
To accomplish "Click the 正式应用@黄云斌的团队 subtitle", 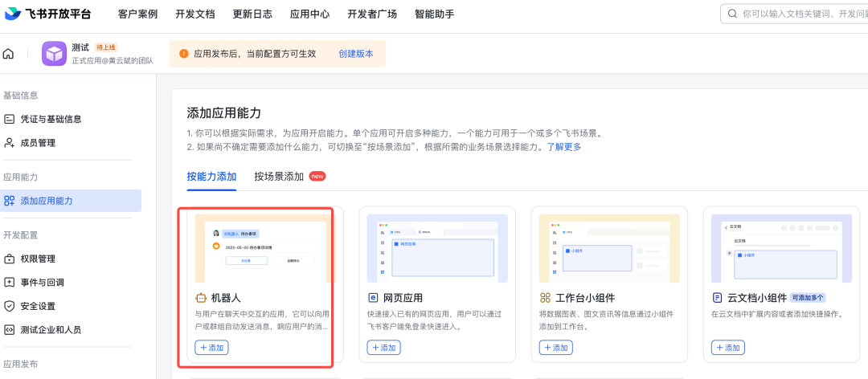I will pyautogui.click(x=113, y=61).
